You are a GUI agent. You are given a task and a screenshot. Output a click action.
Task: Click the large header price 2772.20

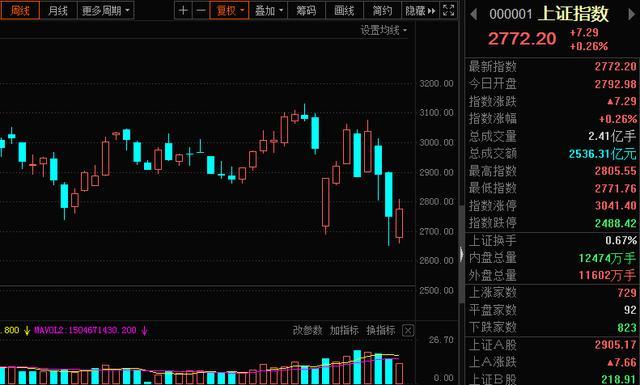pyautogui.click(x=522, y=39)
